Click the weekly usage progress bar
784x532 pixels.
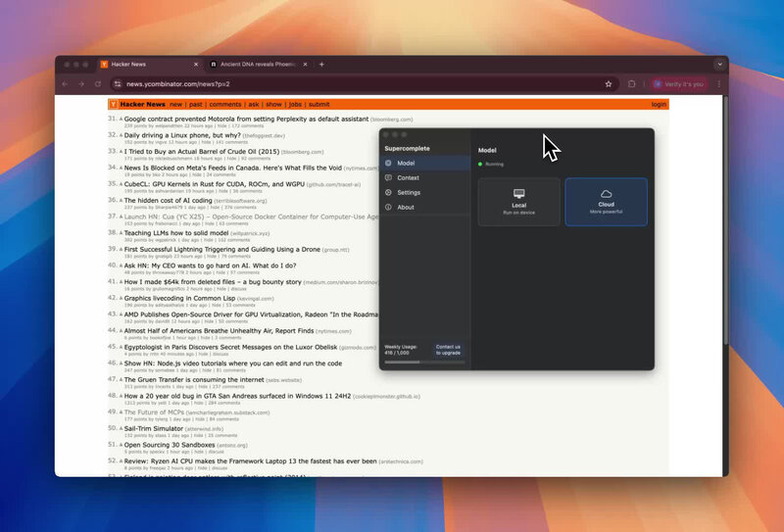(424, 362)
